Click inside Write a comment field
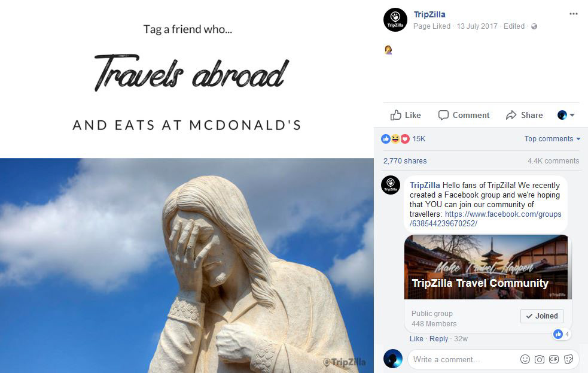Viewport: 588px width, 373px height. 463,359
